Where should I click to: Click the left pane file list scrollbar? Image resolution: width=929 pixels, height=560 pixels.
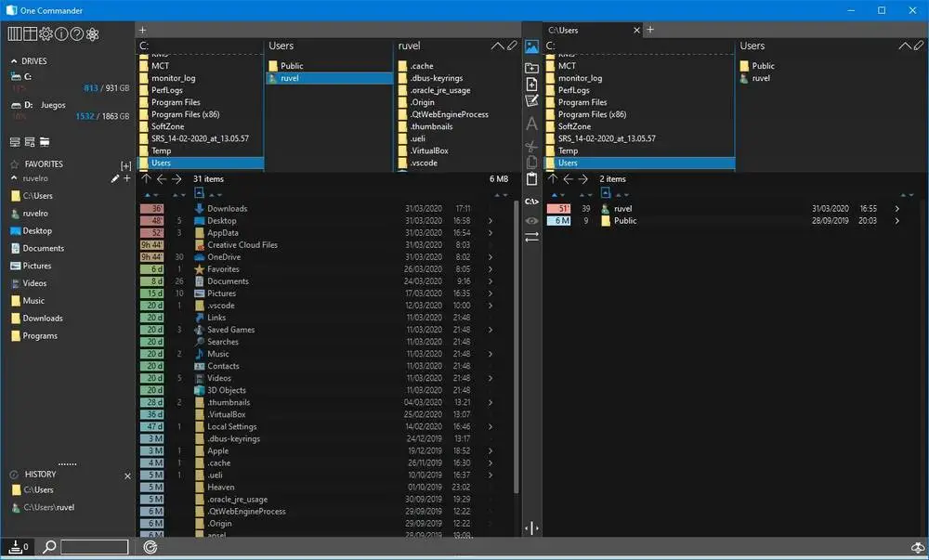coord(517,346)
